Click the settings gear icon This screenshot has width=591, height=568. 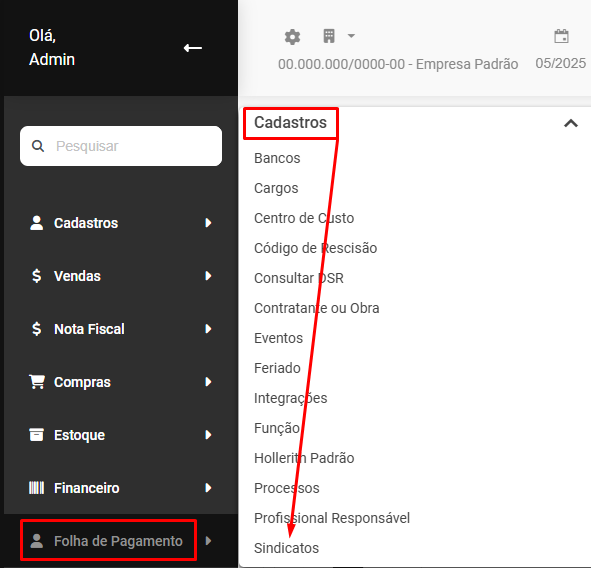(292, 37)
